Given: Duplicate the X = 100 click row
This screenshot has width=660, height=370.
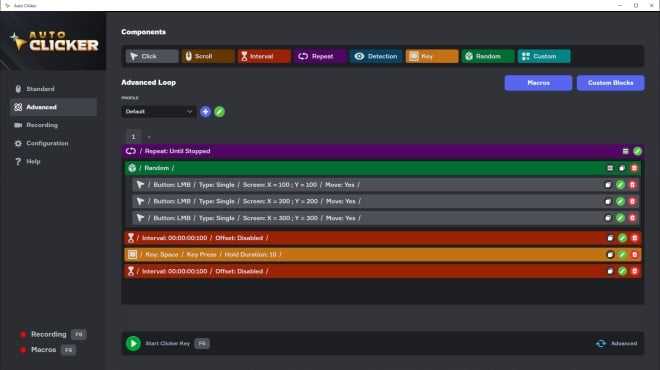Looking at the screenshot, I should pyautogui.click(x=608, y=185).
